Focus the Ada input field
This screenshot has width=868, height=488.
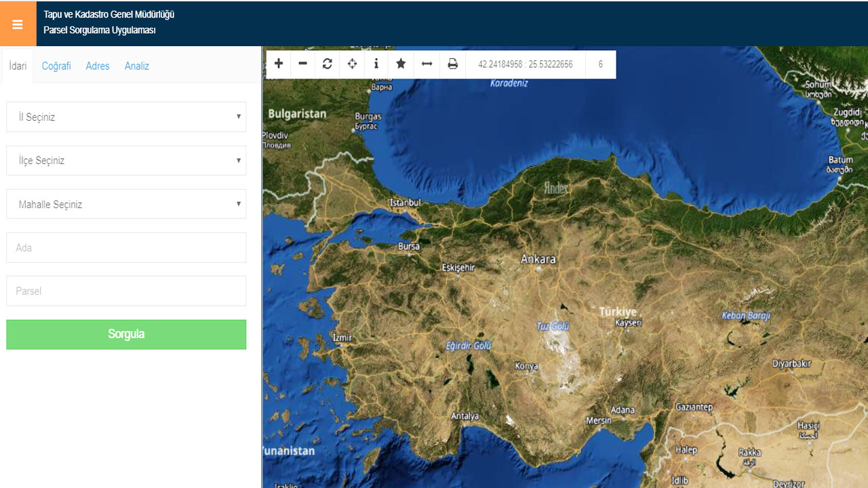(x=126, y=247)
